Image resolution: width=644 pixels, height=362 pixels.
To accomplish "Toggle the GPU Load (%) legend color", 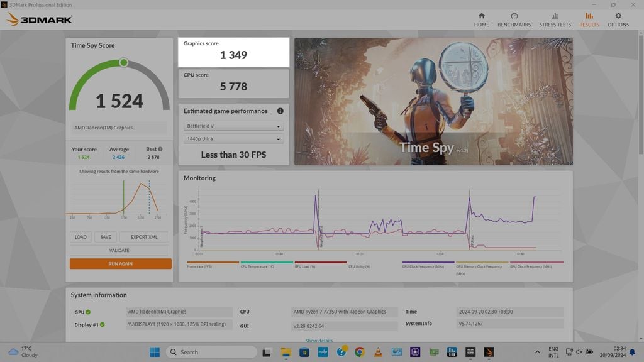I will pyautogui.click(x=320, y=262).
